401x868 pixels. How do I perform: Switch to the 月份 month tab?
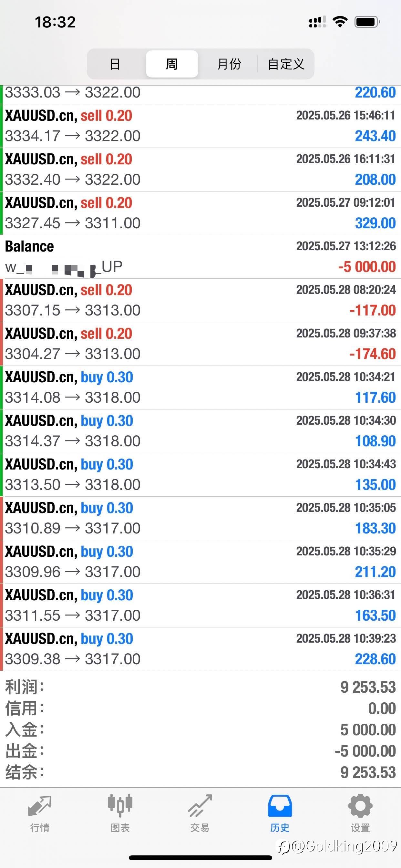229,64
